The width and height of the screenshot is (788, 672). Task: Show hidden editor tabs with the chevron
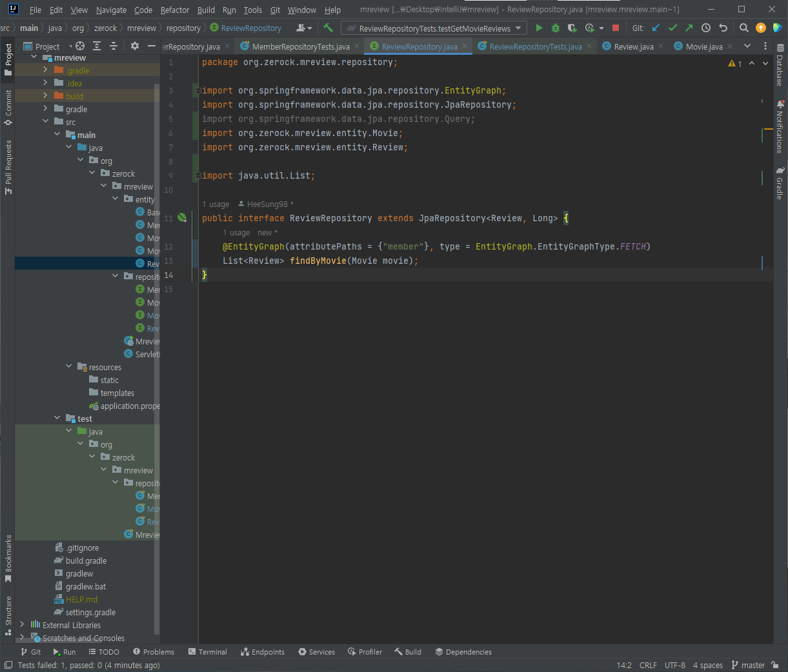(747, 46)
